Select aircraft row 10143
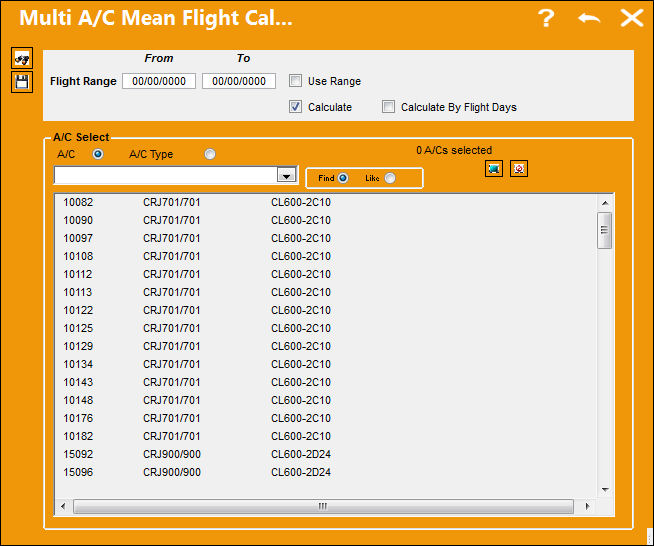The width and height of the screenshot is (654, 546). 325,382
